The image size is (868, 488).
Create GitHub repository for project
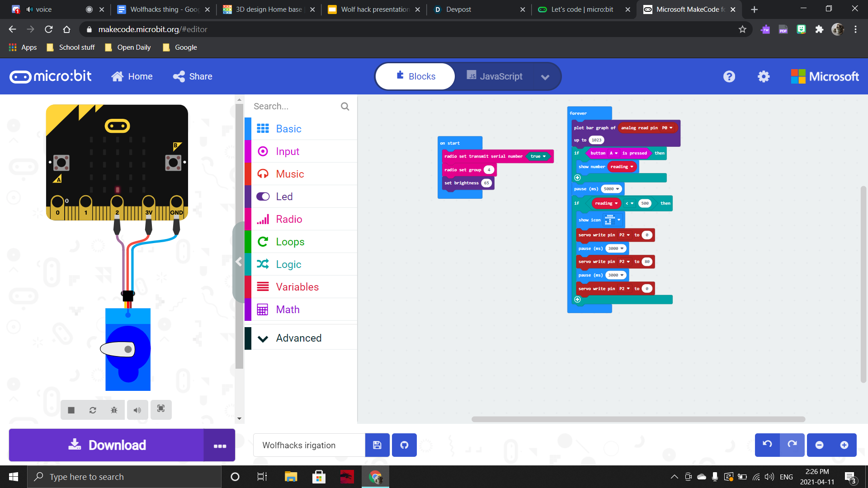click(404, 445)
